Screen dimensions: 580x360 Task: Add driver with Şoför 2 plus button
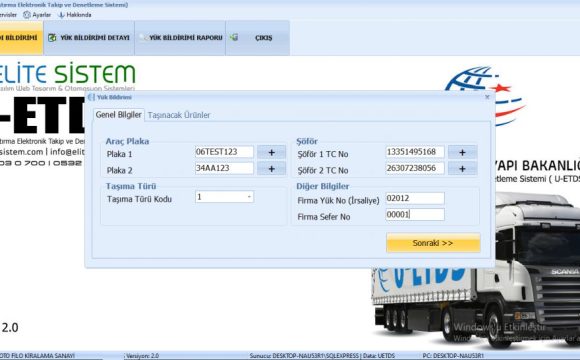tap(462, 169)
